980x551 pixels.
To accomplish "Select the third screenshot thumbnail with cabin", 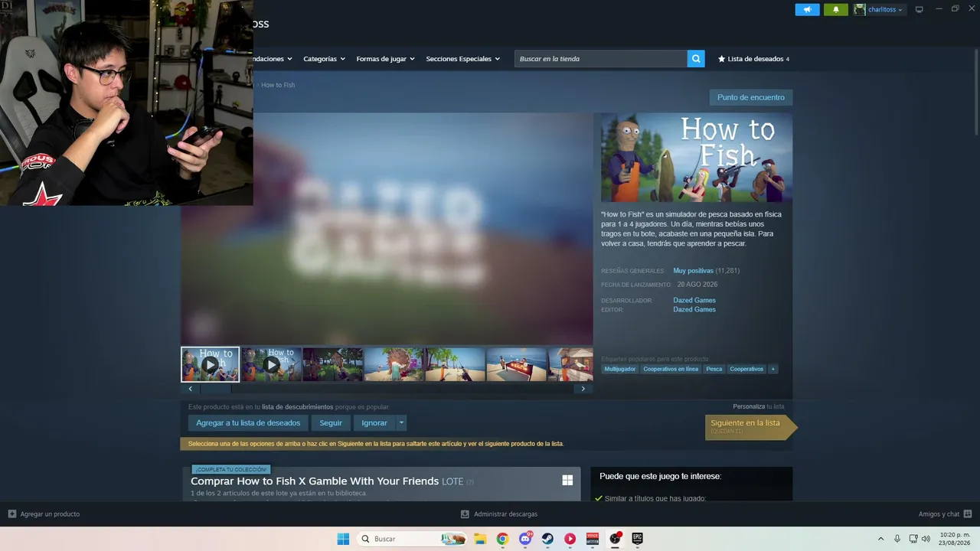I will [x=332, y=364].
